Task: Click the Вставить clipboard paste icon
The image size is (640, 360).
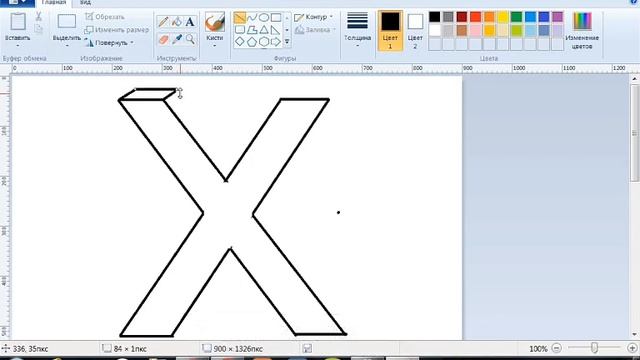Action: point(18,22)
